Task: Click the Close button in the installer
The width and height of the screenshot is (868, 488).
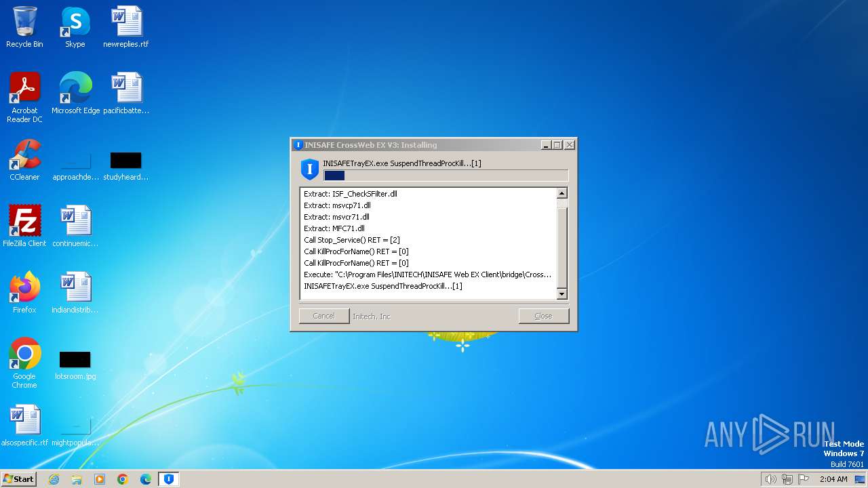Action: tap(543, 316)
